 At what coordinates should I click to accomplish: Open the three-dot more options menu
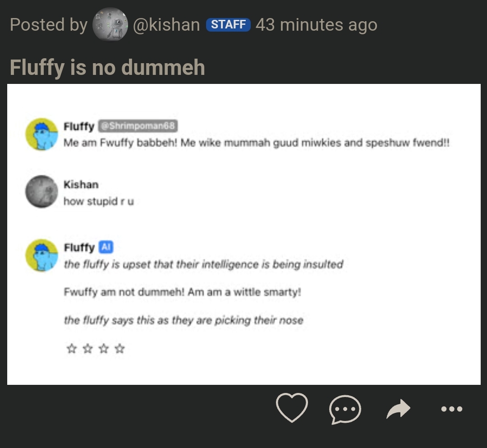(451, 409)
